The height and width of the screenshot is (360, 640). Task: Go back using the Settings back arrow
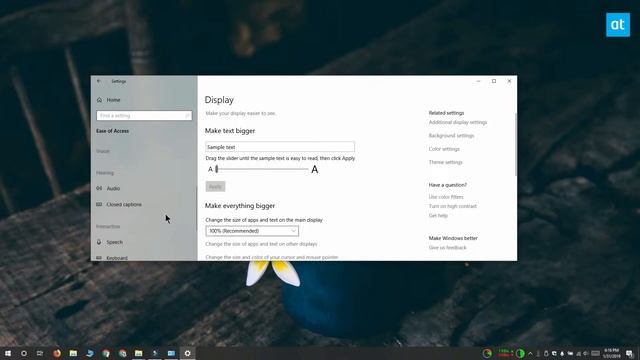(99, 81)
